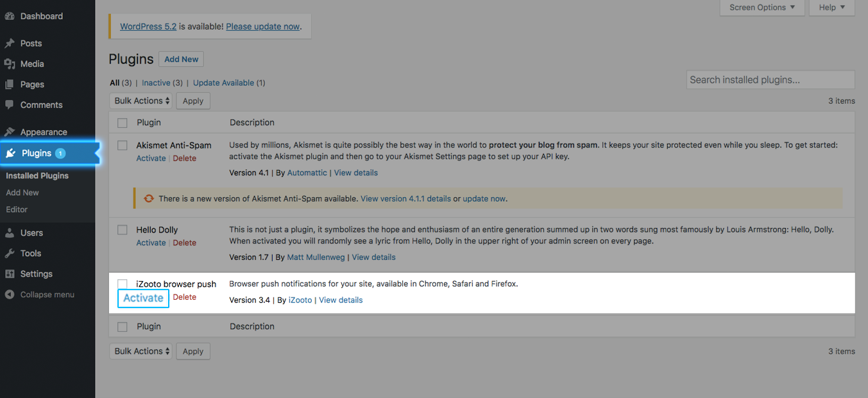Click the Media library icon
The height and width of the screenshot is (398, 868).
click(x=10, y=64)
